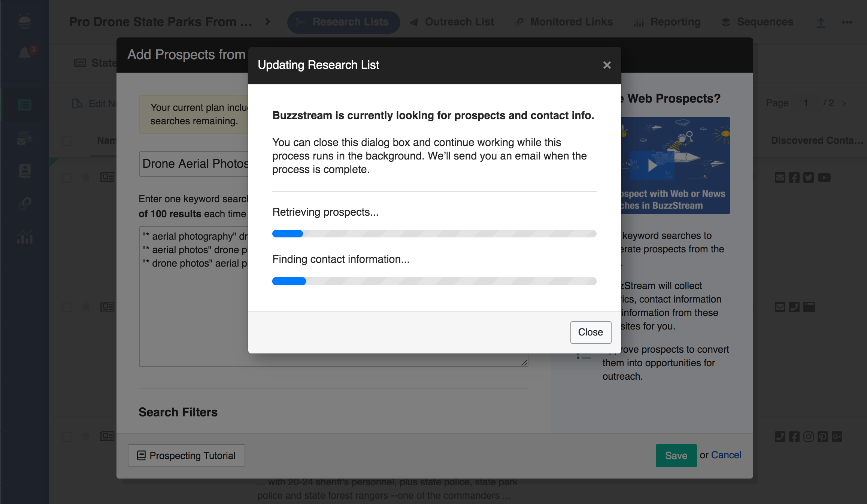Screen dimensions: 867x504
Task: Star the first prospect row
Action: (x=86, y=177)
